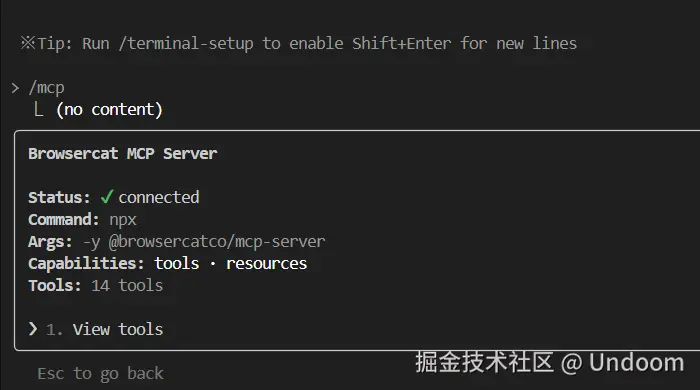Screen dimensions: 700x390
Task: Click the green connected checkmark icon
Action: click(x=106, y=197)
